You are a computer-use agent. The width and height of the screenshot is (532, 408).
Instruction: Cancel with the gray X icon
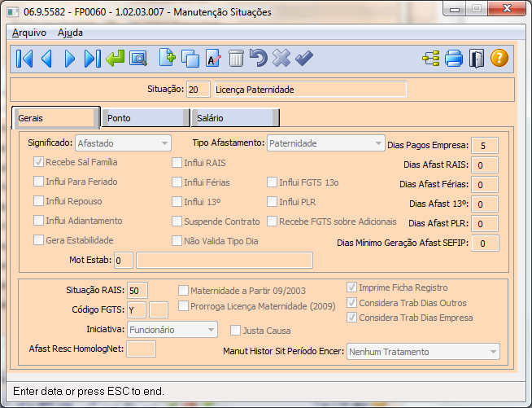click(281, 58)
